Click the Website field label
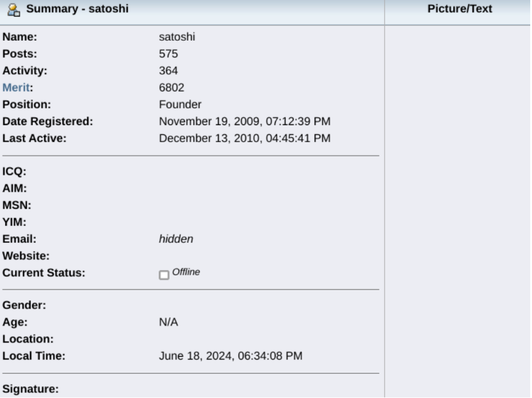Viewport: 532px width, 398px height. (26, 256)
